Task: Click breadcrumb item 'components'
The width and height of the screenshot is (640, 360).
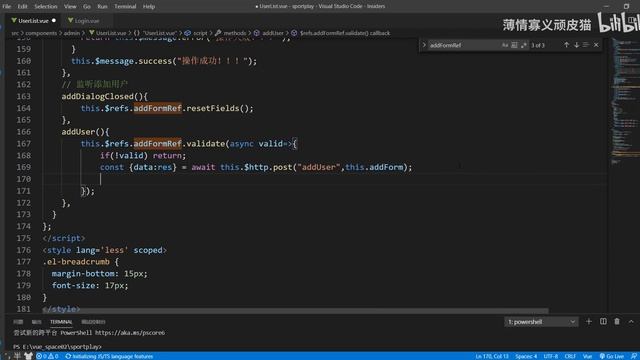Action: point(41,33)
